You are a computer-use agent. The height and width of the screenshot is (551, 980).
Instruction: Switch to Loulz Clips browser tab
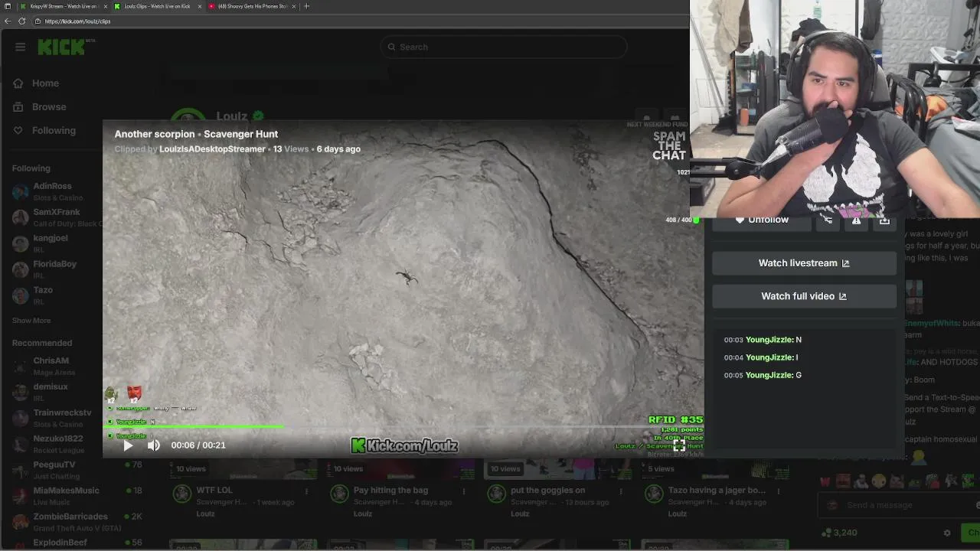pyautogui.click(x=157, y=6)
